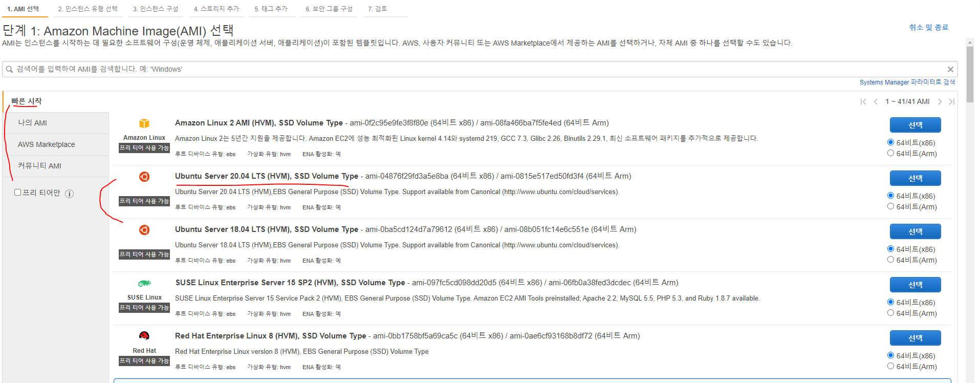Click Systems Manager 파라미터로 검색 link

[907, 82]
